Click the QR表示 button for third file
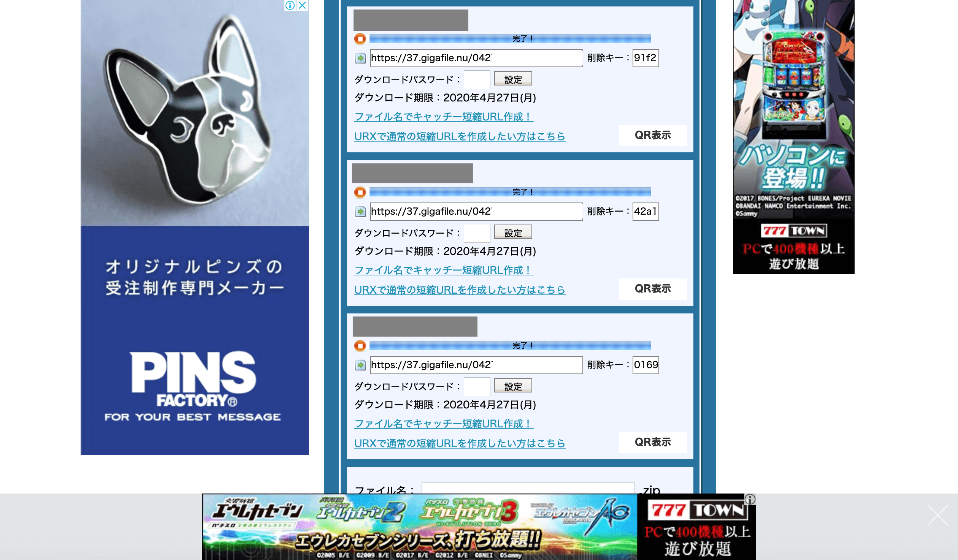Screen dimensions: 958x560 [652, 442]
